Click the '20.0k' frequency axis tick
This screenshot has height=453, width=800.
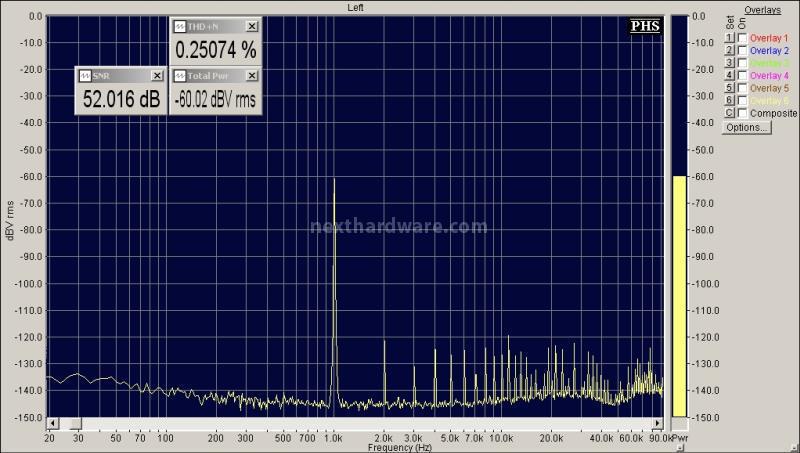552,438
